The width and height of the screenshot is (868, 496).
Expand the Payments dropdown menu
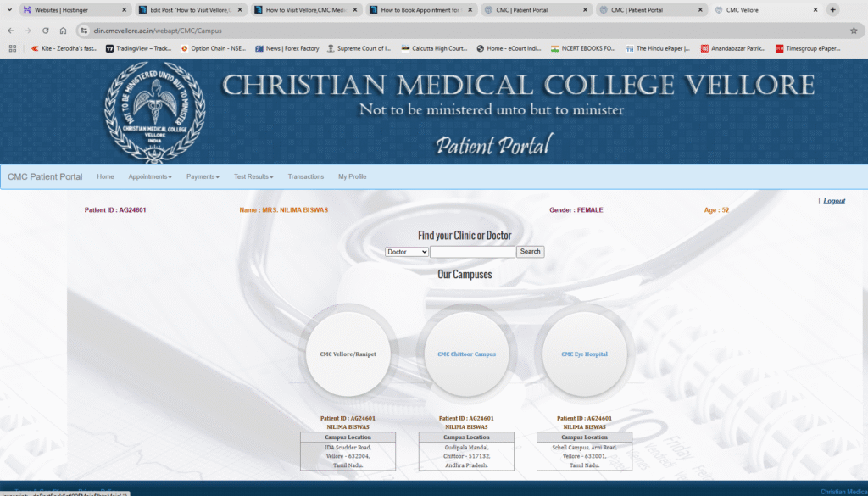pyautogui.click(x=203, y=176)
